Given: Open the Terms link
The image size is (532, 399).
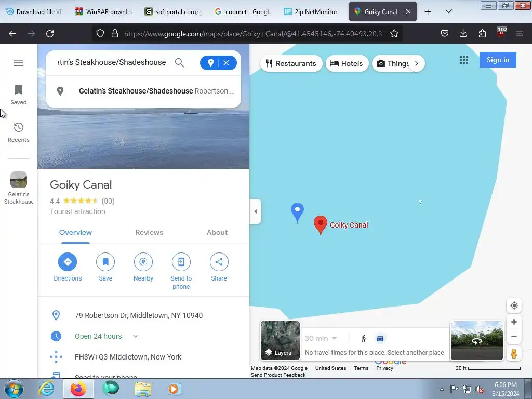Looking at the screenshot, I should click(x=361, y=368).
